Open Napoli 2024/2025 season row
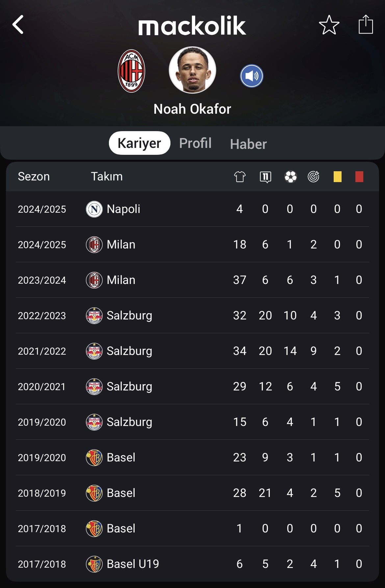Image resolution: width=385 pixels, height=588 pixels. click(x=192, y=209)
